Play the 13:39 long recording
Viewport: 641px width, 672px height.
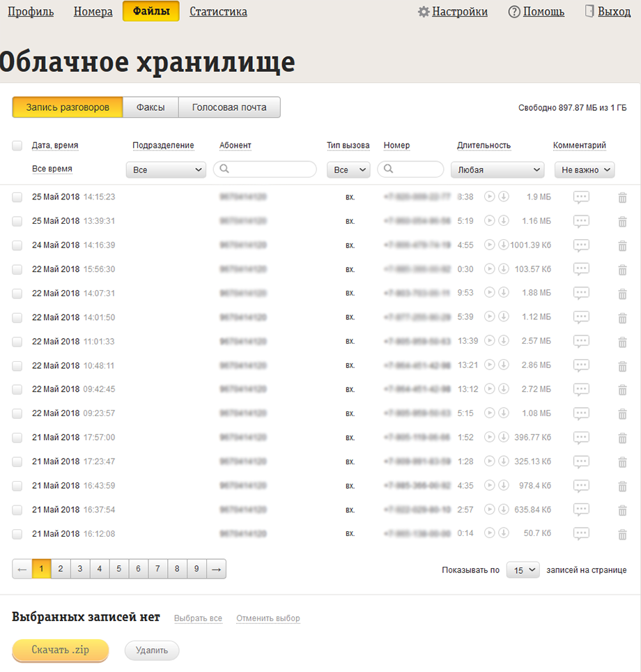coord(489,340)
